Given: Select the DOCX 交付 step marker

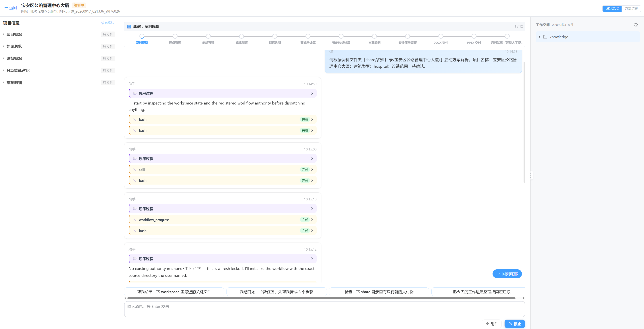Looking at the screenshot, I should (x=441, y=36).
